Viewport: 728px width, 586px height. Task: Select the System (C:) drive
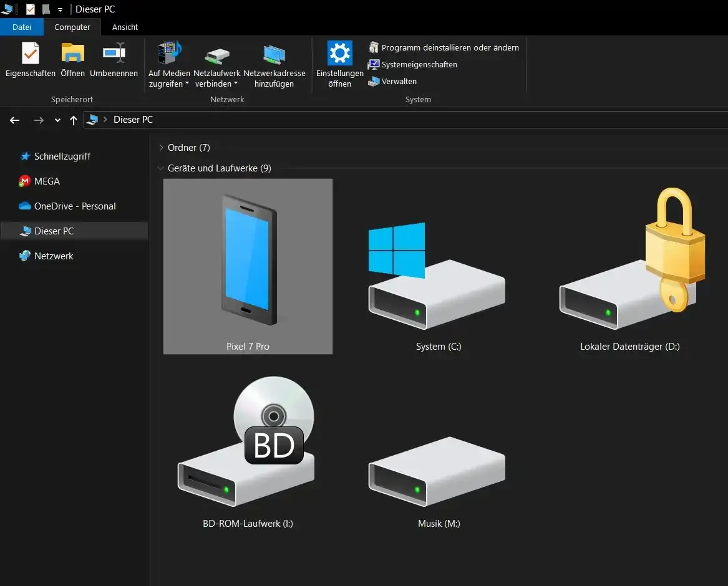tap(438, 281)
